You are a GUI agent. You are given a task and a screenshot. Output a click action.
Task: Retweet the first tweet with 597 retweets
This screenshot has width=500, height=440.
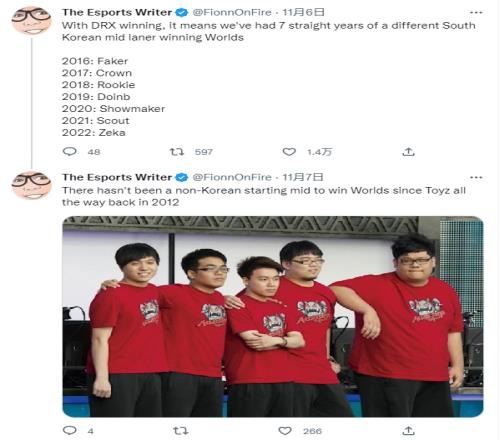(177, 152)
